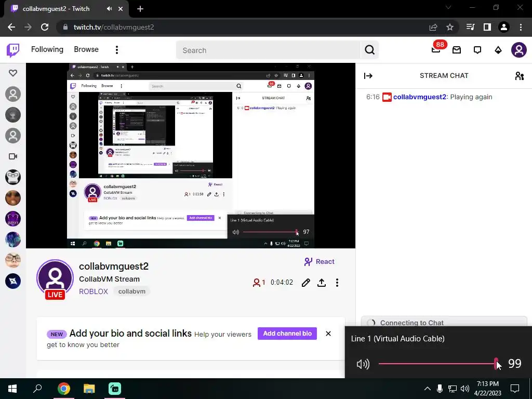Screen dimensions: 532x399
Task: Click the live video player
Action: pyautogui.click(x=191, y=155)
